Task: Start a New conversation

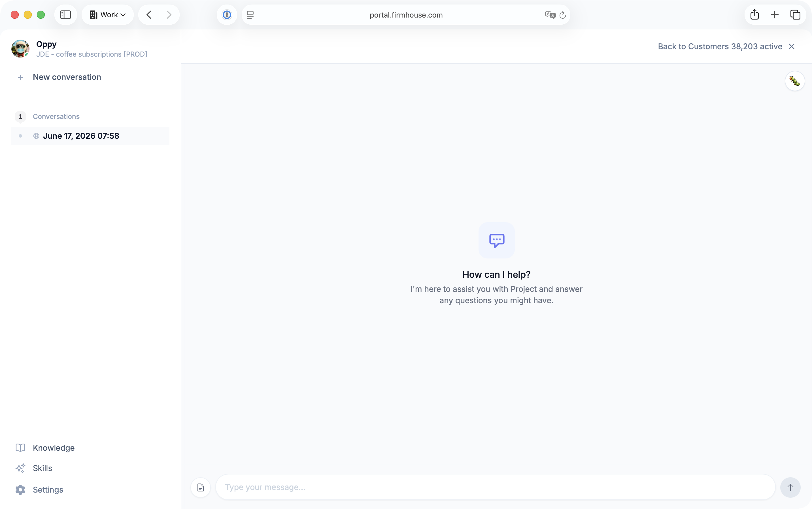Action: pyautogui.click(x=67, y=77)
